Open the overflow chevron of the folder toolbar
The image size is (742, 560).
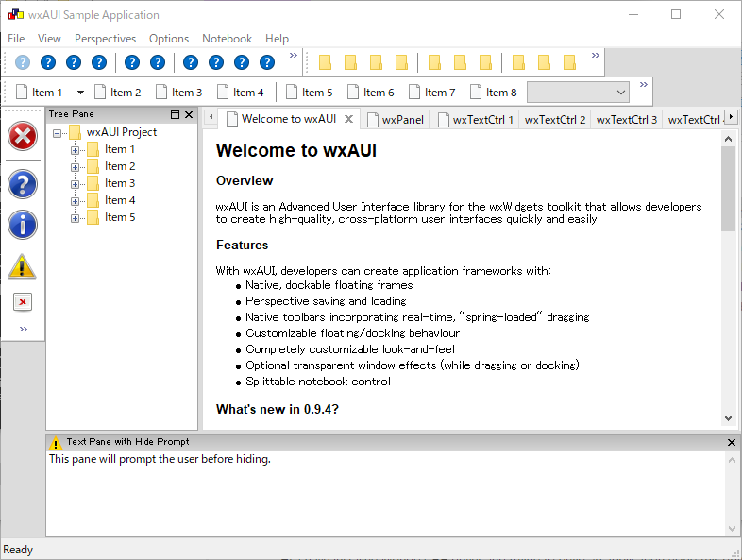[x=596, y=56]
